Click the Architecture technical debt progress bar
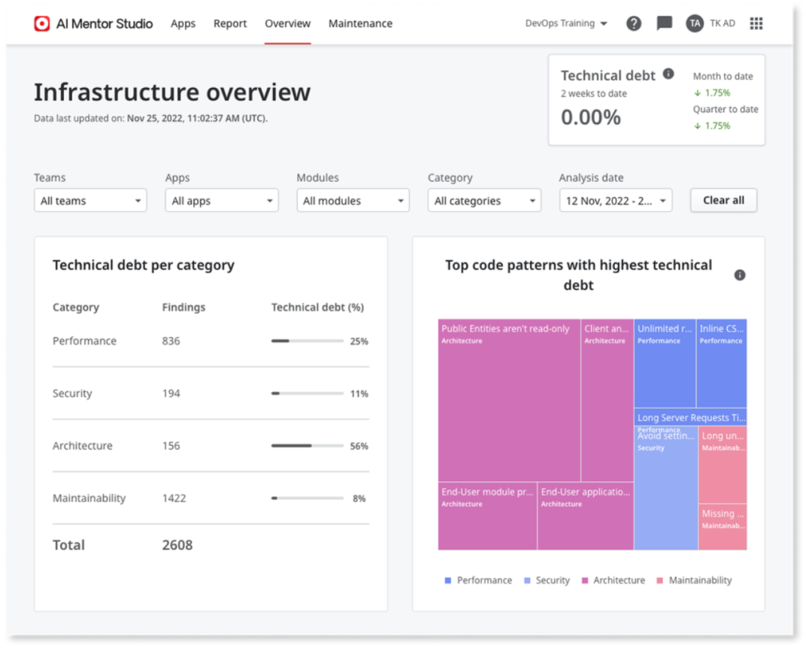Screen dimensions: 812x646 (x=307, y=446)
